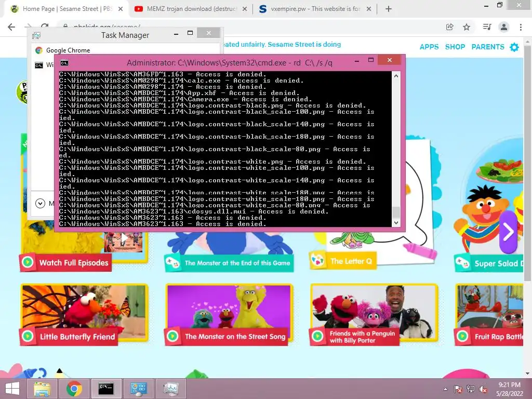
Task: Maximize the Task Manager window
Action: point(190,33)
